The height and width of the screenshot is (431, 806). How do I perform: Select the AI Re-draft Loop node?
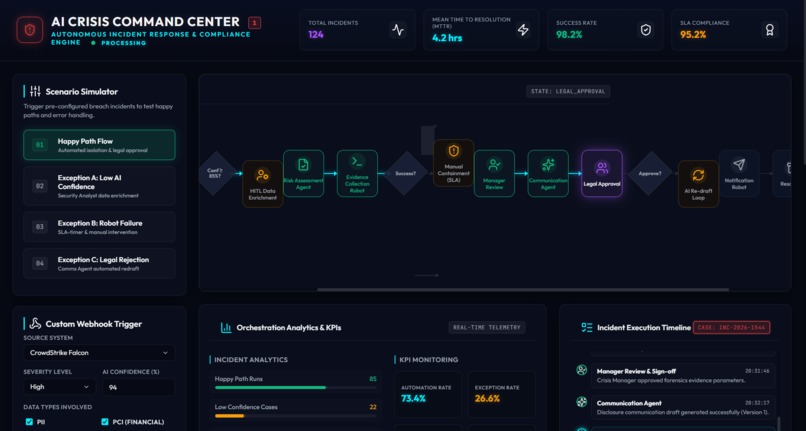coord(698,184)
